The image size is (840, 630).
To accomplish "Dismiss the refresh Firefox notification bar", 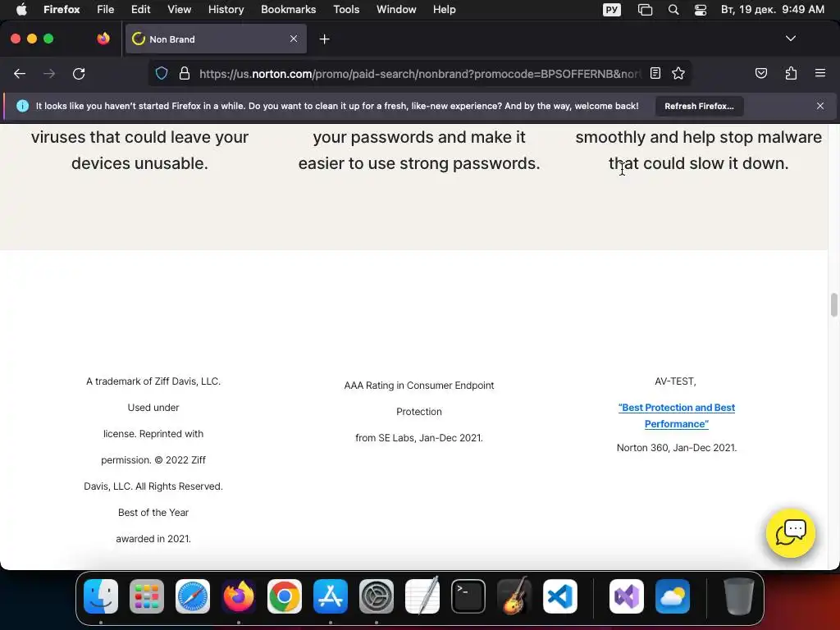I will pyautogui.click(x=820, y=106).
